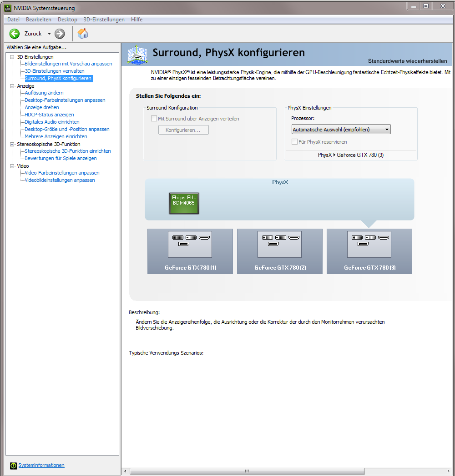Open Mehrere Anzeigen einrichten
The image size is (455, 476).
(x=56, y=136)
